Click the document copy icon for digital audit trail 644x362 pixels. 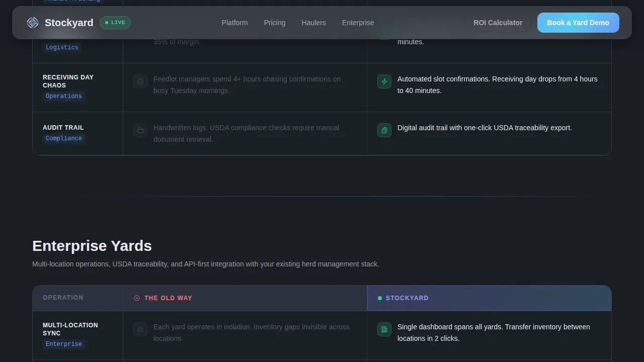pos(384,130)
